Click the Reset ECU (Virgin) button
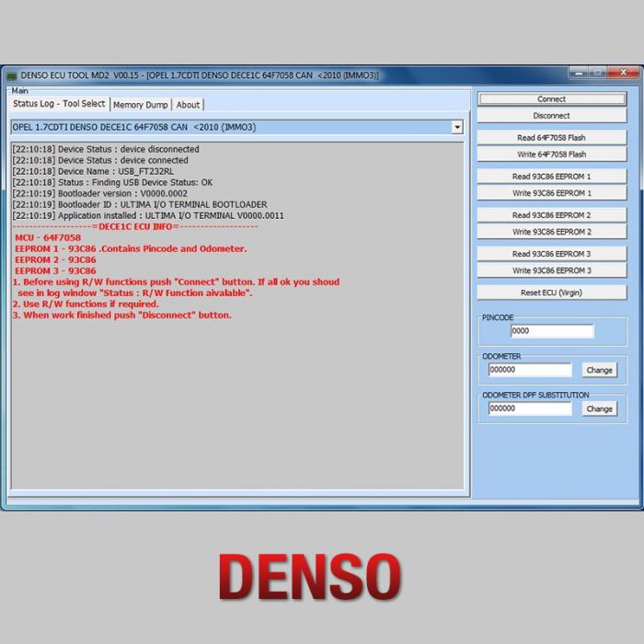This screenshot has width=644, height=644. click(x=552, y=293)
